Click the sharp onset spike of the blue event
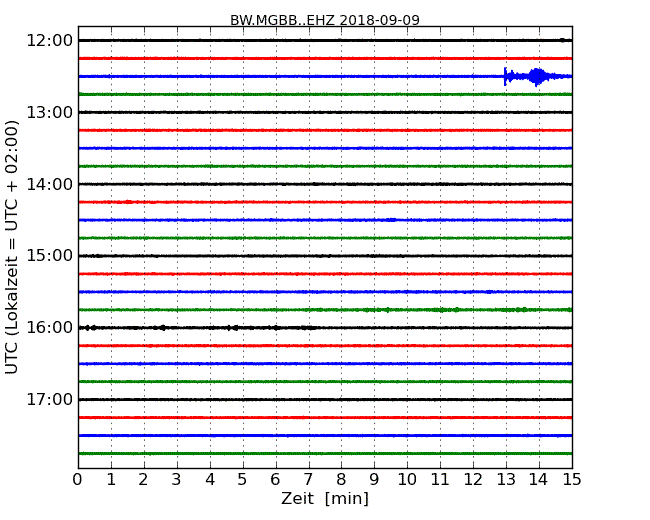Viewport: 650px width, 520px height. [x=505, y=77]
